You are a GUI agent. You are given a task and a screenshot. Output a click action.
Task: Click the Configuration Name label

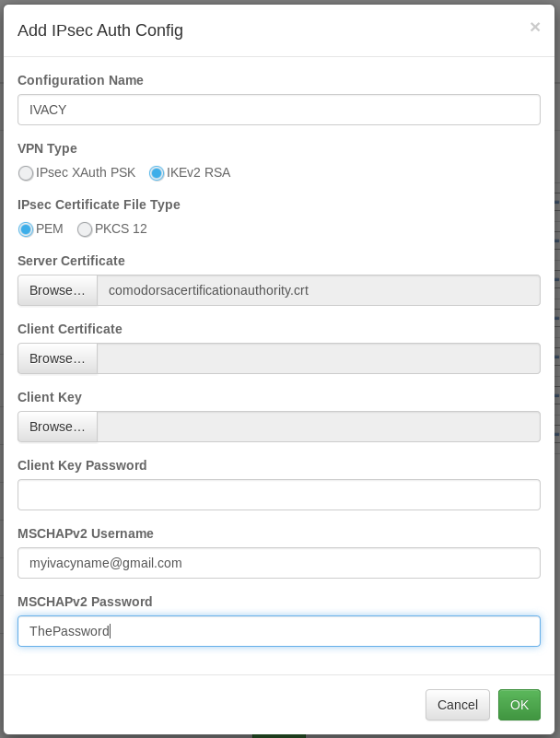(80, 80)
